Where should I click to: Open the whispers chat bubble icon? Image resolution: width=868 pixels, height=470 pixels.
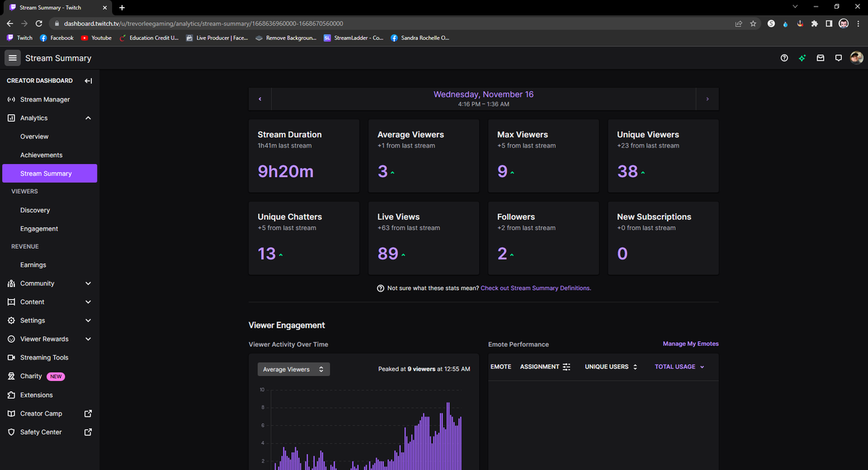[x=838, y=58]
